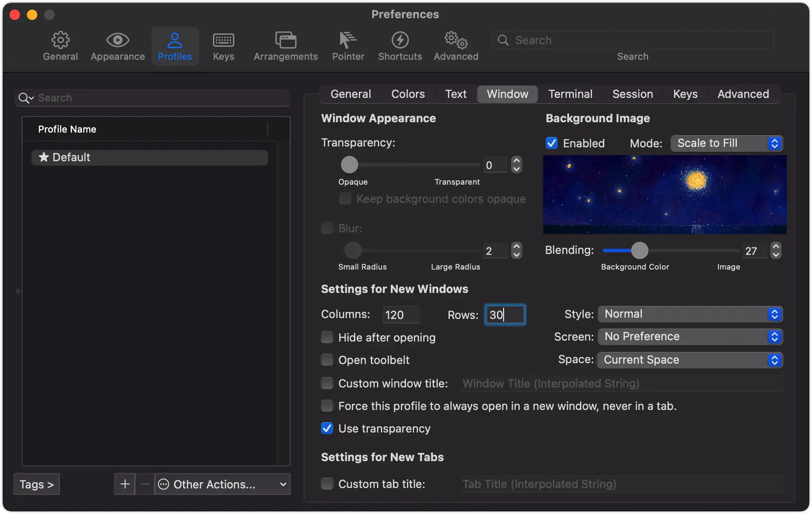Image resolution: width=812 pixels, height=514 pixels.
Task: Enable Open toolbelt option
Action: tap(327, 360)
